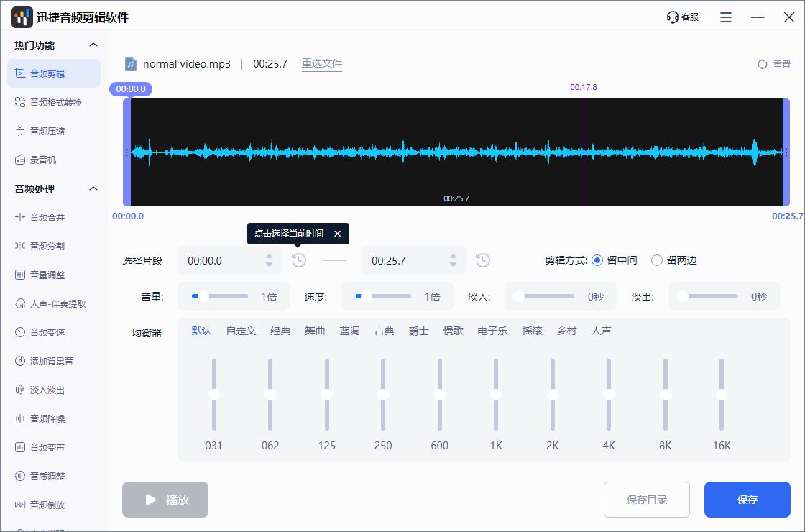Adjust the 031 equalizer band slider
The width and height of the screenshot is (805, 532).
coord(214,395)
